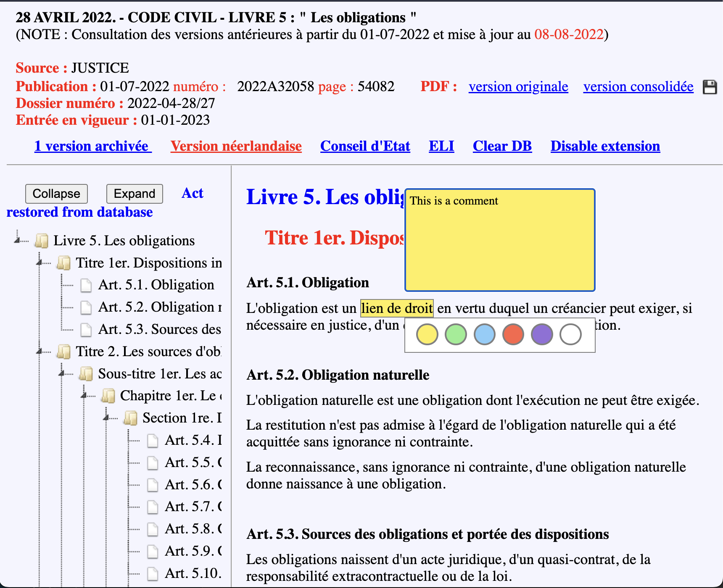Select the purple highlight color
723x588 pixels.
pyautogui.click(x=542, y=335)
